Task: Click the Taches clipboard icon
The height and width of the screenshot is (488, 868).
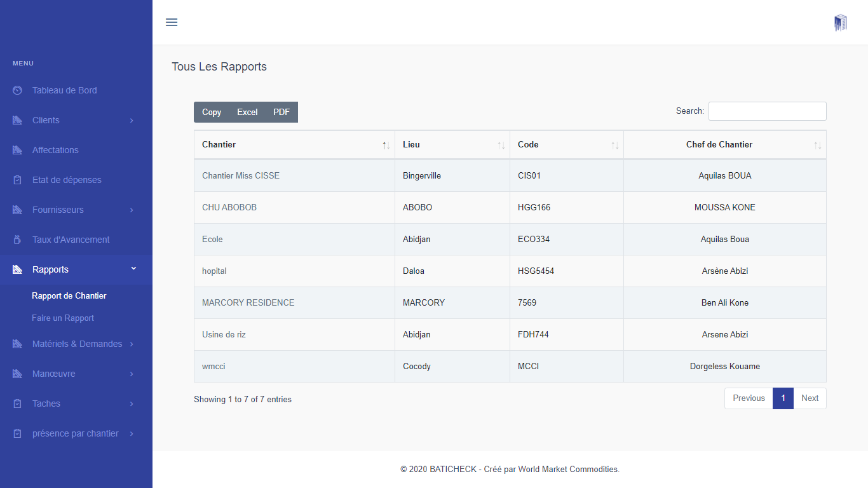Action: pyautogui.click(x=17, y=403)
